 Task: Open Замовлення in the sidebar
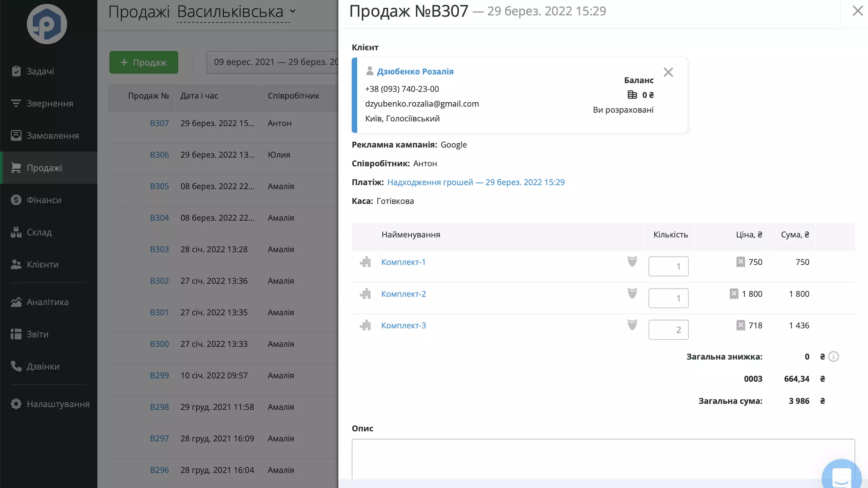(x=48, y=136)
